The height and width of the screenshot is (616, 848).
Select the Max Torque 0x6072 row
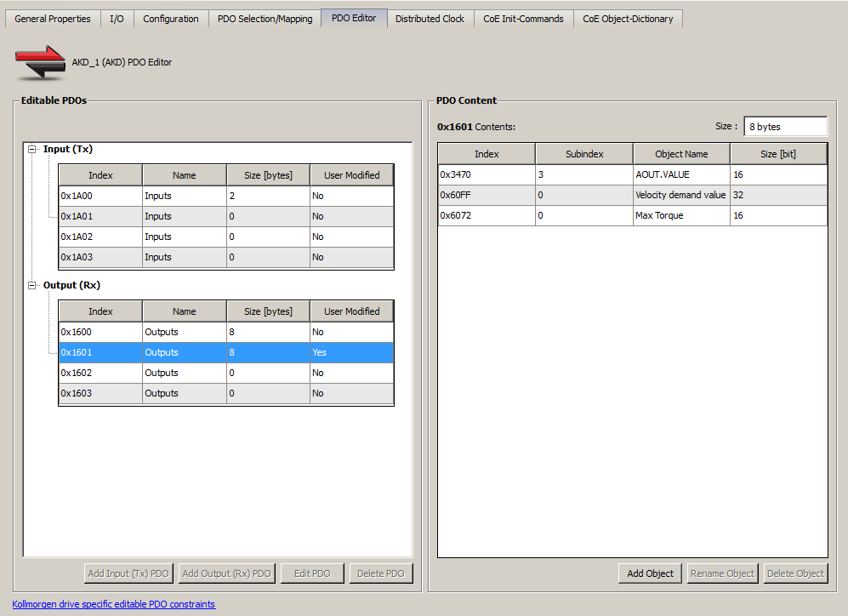click(632, 215)
